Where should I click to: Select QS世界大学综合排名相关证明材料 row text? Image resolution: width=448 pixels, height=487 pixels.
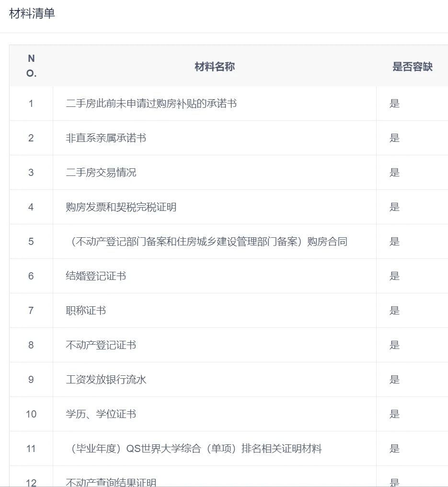194,448
